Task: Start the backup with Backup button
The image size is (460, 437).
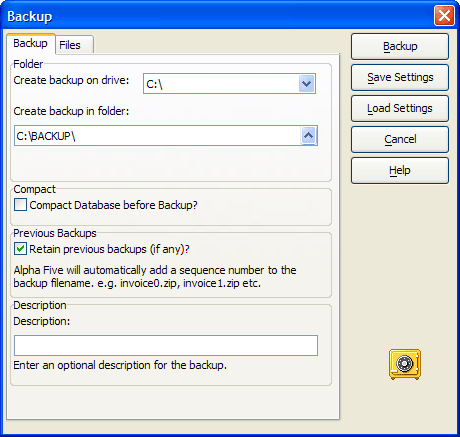Action: pos(400,46)
